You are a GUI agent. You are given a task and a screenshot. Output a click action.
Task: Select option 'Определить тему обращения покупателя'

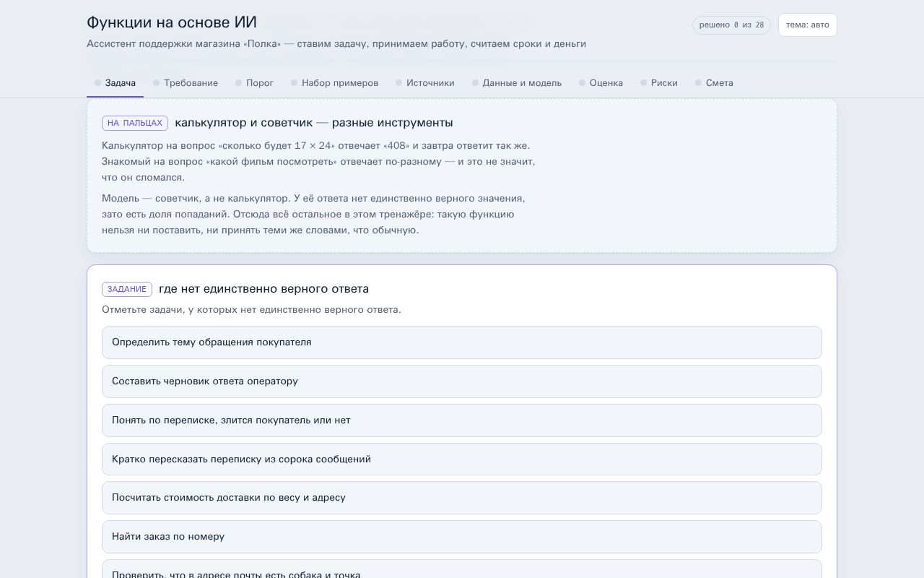(462, 342)
